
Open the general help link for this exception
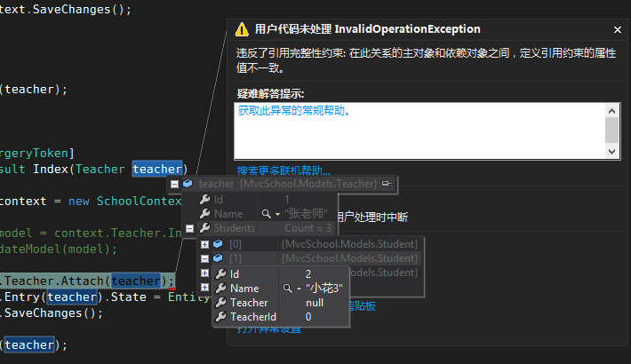tap(294, 111)
